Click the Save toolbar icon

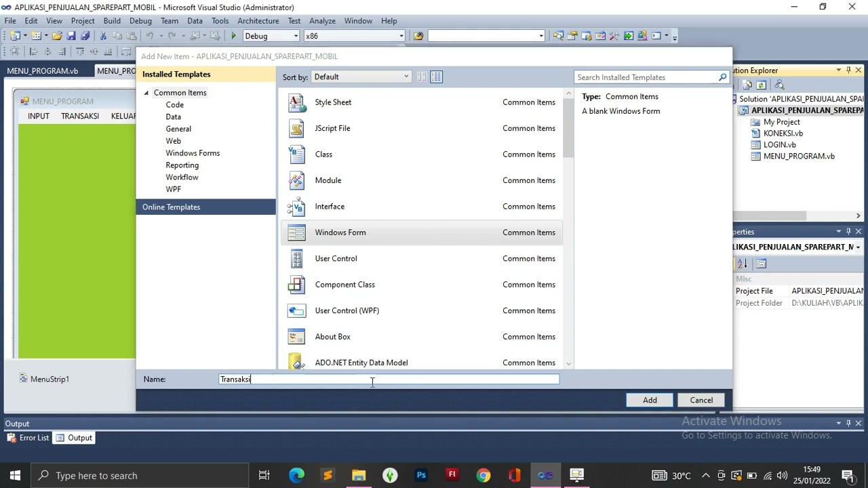click(x=71, y=36)
